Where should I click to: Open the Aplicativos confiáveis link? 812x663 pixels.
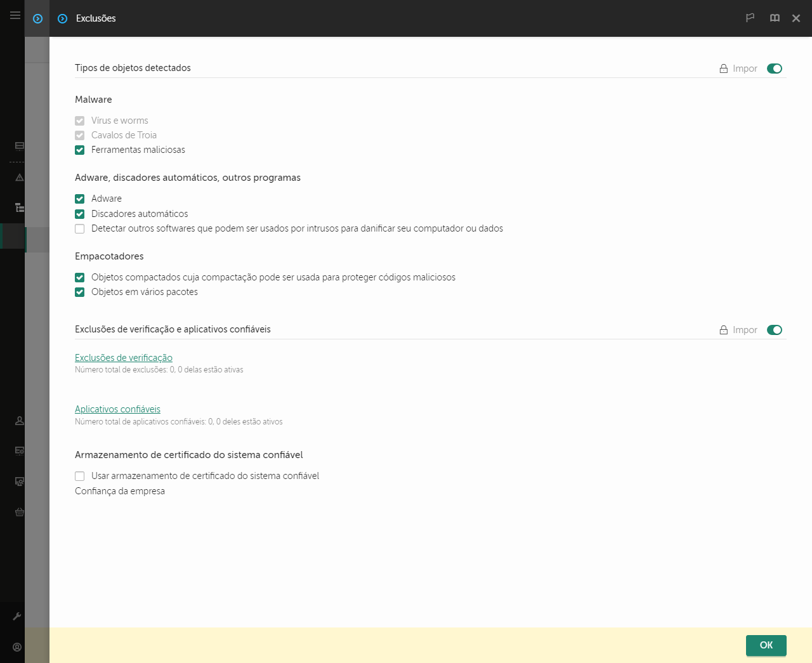pyautogui.click(x=117, y=409)
